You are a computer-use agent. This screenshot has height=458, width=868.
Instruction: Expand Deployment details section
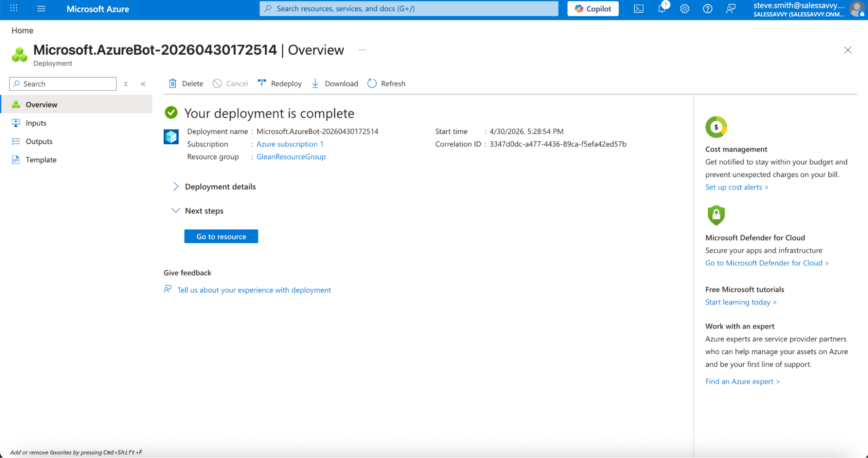coord(214,186)
